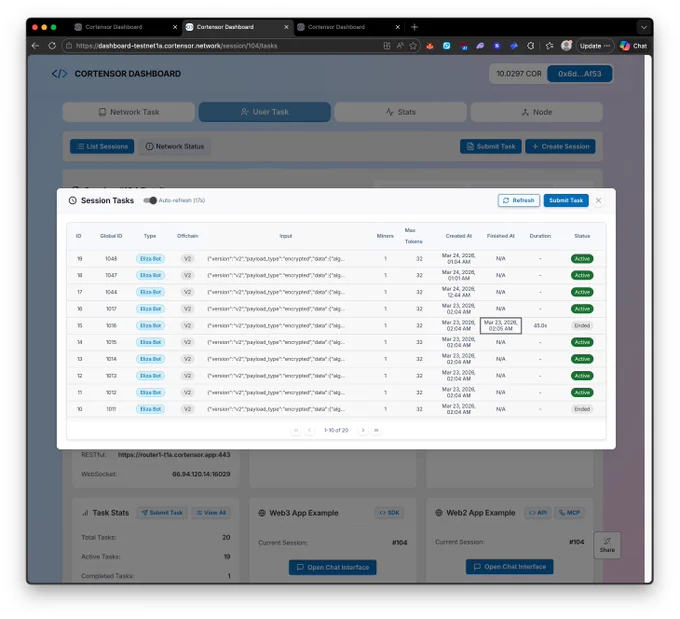Go to the first page of tasks

click(x=296, y=430)
